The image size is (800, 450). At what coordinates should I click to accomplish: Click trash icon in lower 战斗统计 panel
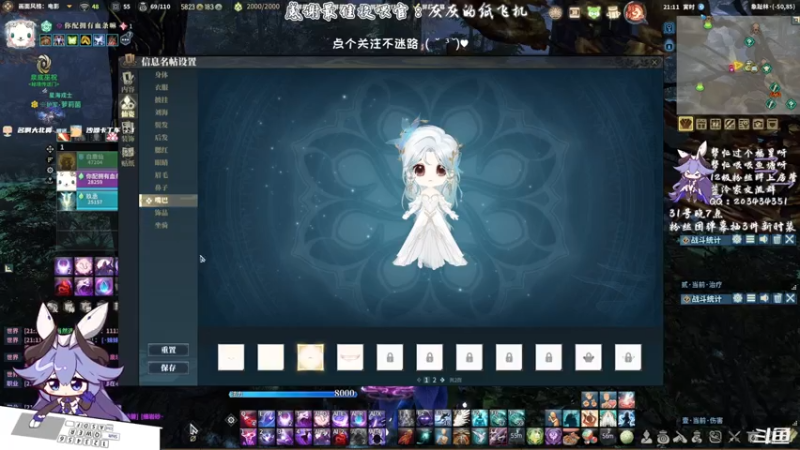777,298
